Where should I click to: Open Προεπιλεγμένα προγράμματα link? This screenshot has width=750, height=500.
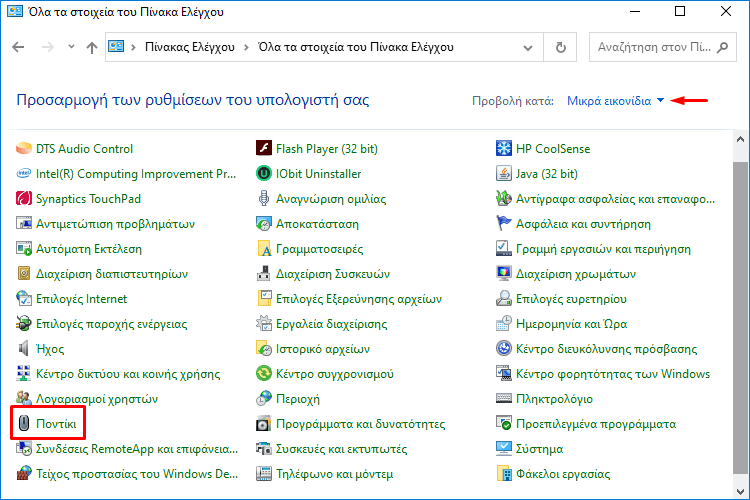596,424
